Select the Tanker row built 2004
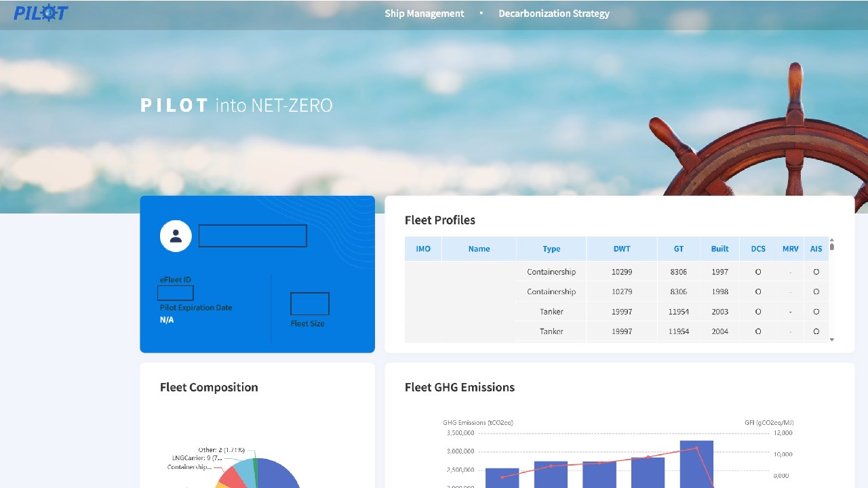Viewport: 868px width, 488px height. pyautogui.click(x=616, y=331)
